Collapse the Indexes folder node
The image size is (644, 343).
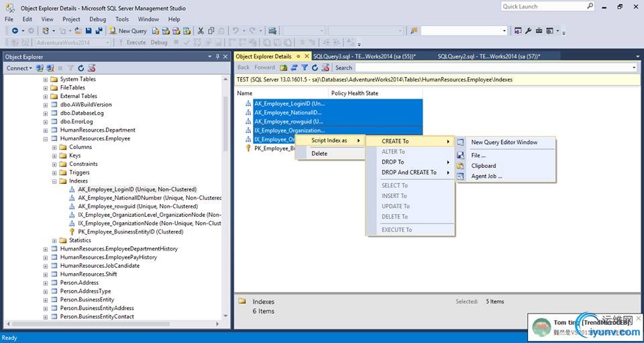(55, 181)
